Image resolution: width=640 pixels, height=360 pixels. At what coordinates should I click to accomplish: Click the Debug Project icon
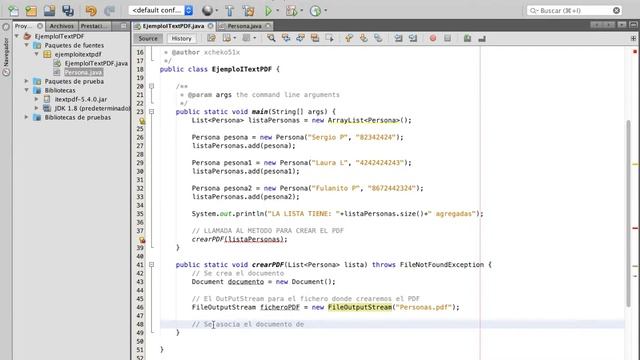click(x=291, y=11)
